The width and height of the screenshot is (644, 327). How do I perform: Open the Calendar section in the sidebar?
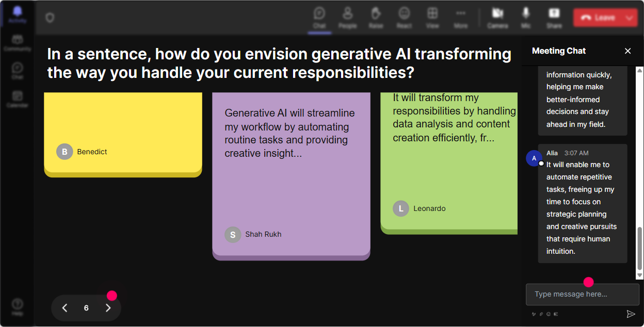[x=18, y=99]
